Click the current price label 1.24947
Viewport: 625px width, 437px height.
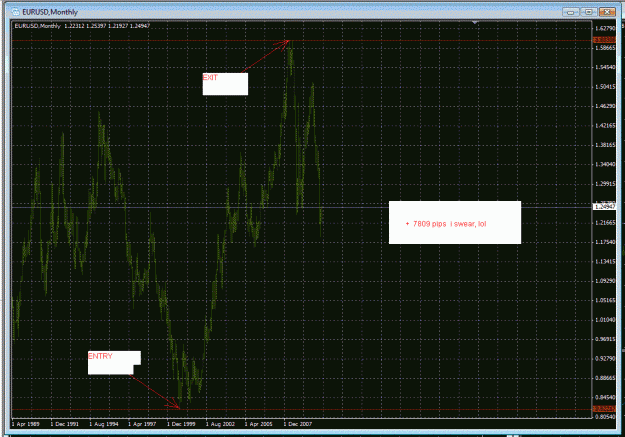click(604, 207)
